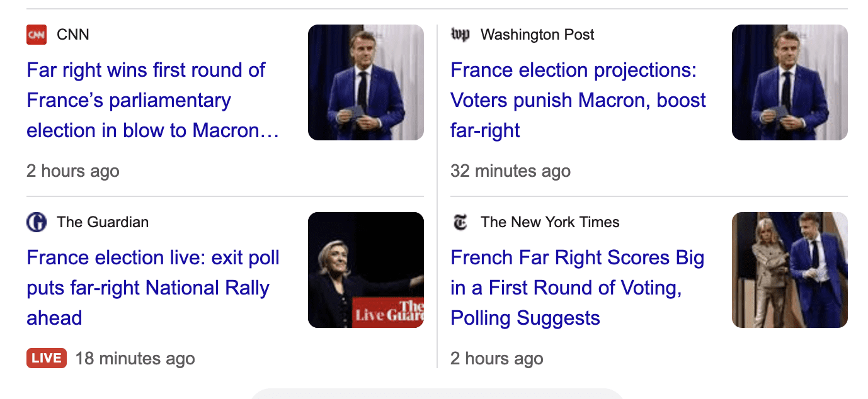Click the CNN article thumbnail image

365,82
